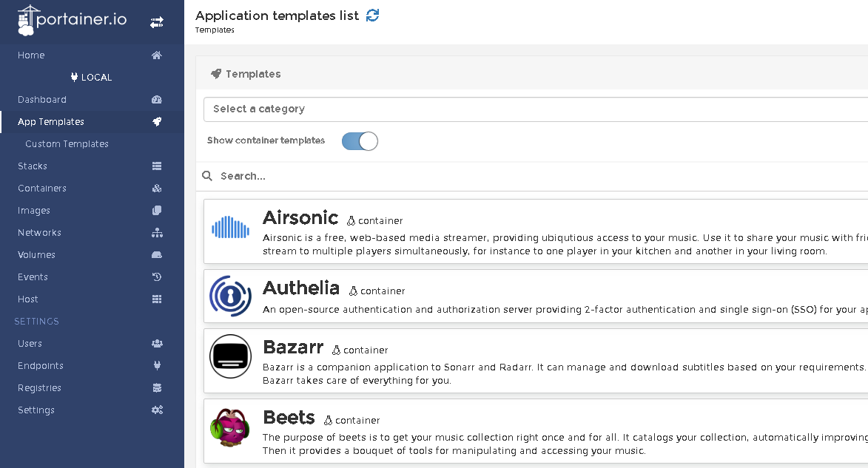The height and width of the screenshot is (468, 868).
Task: Click the sidebar toggle arrows icon
Action: pos(156,23)
